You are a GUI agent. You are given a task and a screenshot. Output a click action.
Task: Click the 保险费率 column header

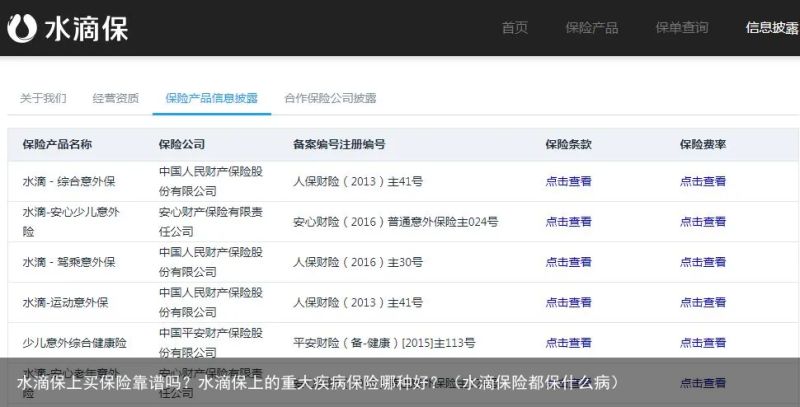(703, 144)
